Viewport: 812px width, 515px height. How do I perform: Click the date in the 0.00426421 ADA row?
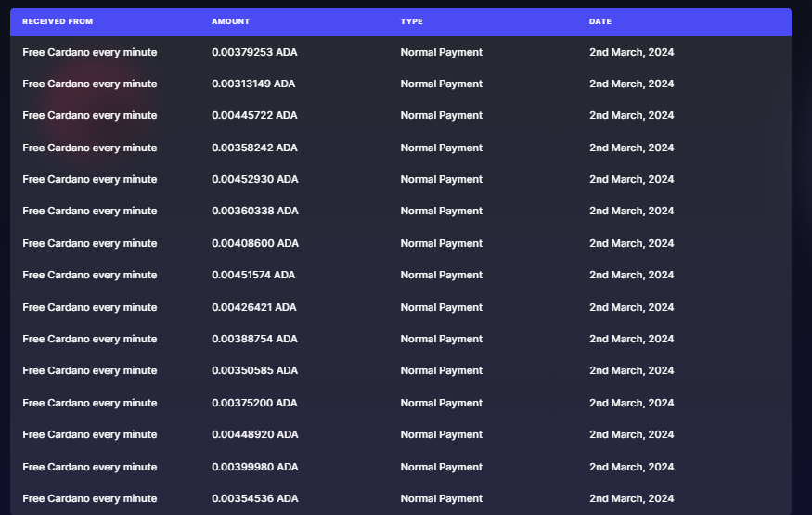coord(631,308)
